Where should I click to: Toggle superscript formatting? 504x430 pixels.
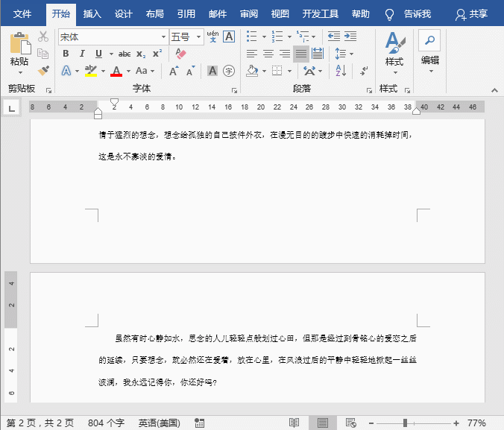[157, 54]
